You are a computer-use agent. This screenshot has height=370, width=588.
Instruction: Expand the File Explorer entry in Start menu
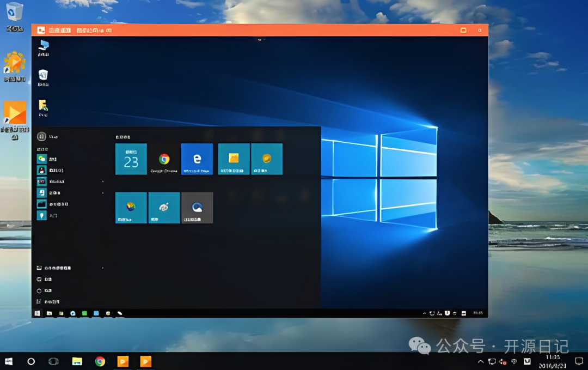pyautogui.click(x=103, y=268)
